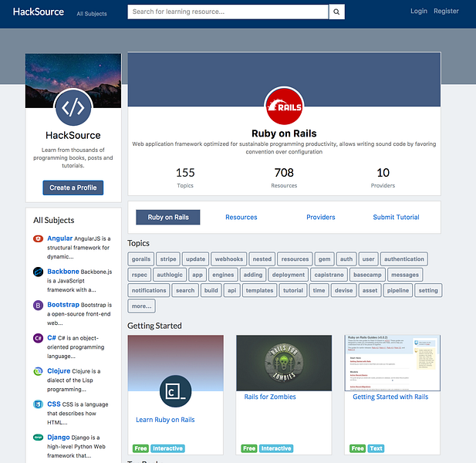Select the setting topic tag
This screenshot has width=476, height=463.
pyautogui.click(x=428, y=290)
